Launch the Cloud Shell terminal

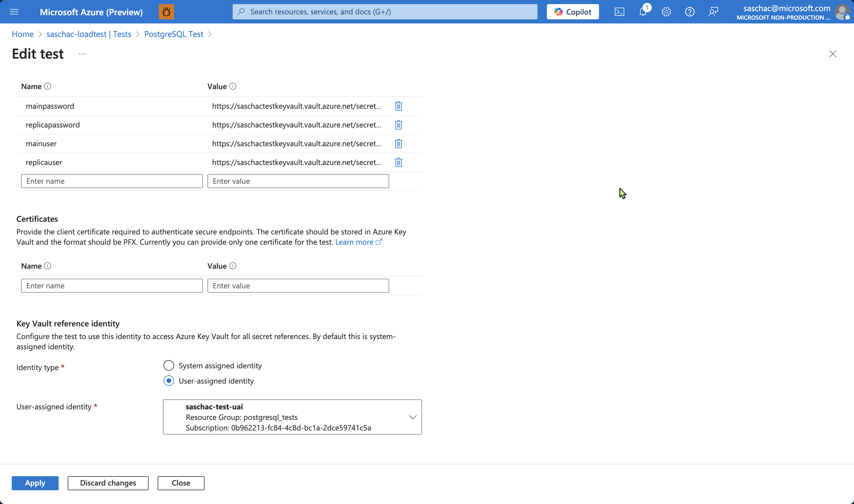[619, 12]
